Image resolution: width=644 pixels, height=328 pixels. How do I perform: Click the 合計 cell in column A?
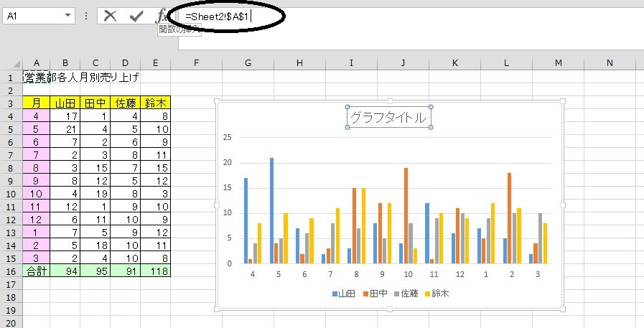coord(36,271)
